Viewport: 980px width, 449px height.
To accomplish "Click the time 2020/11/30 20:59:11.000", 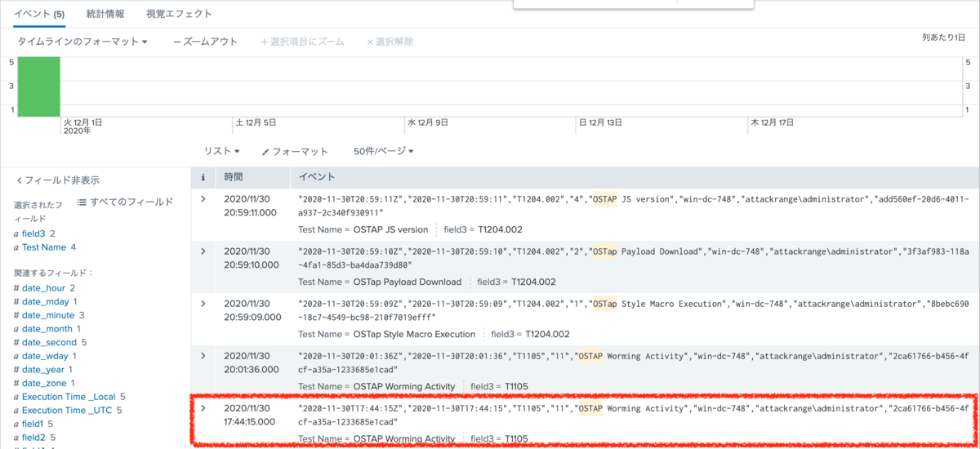I will 252,206.
